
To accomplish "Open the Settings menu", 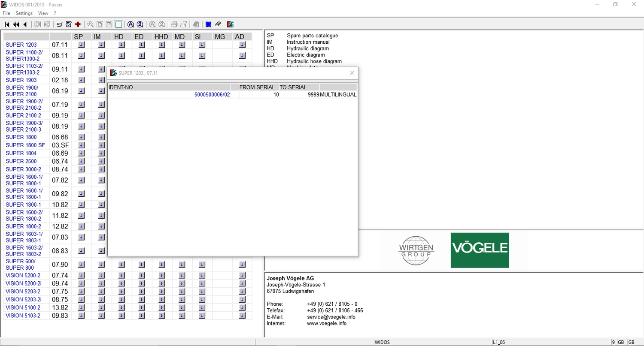I will coord(24,13).
